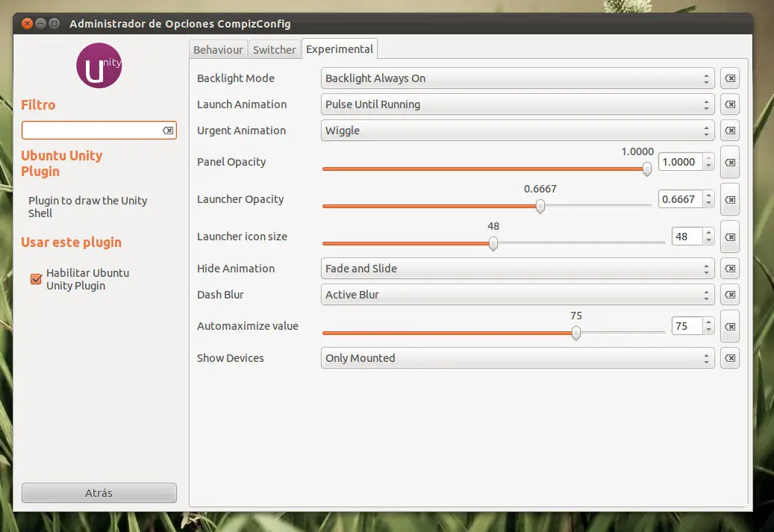Reset Show Devices to default icon
The height and width of the screenshot is (532, 774).
729,358
